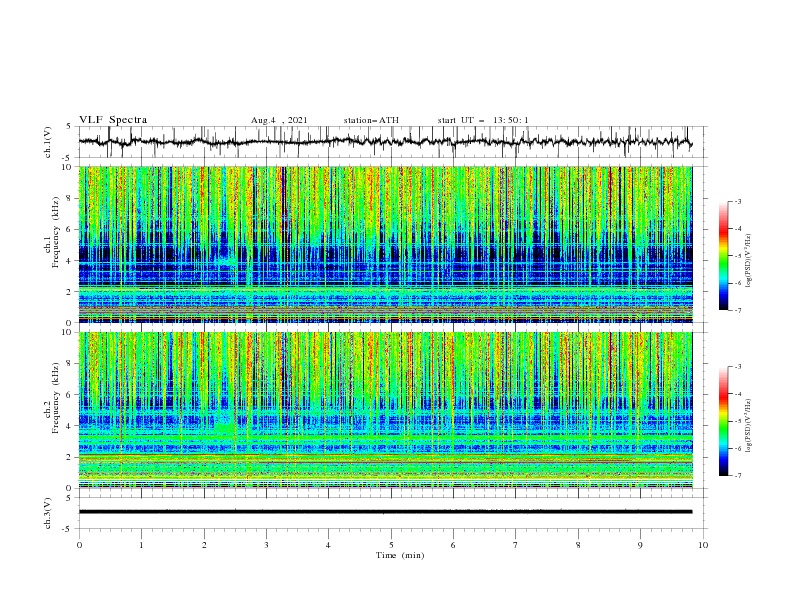
Task: Select the "start UT = 13:50:1" text
Action: (483, 120)
